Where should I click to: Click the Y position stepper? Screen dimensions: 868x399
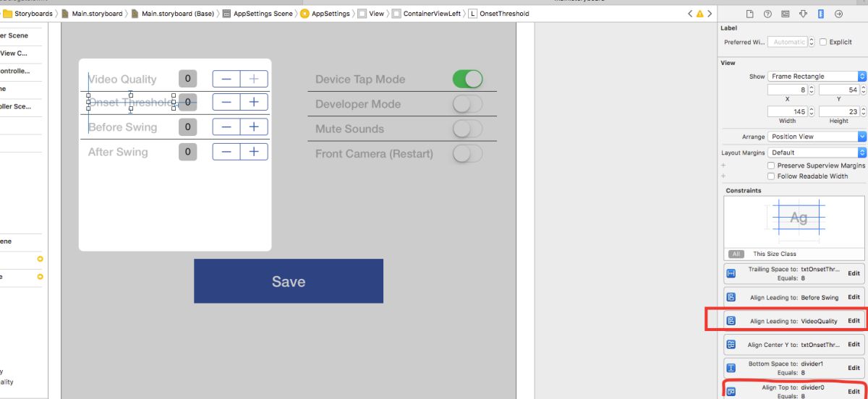click(x=862, y=90)
